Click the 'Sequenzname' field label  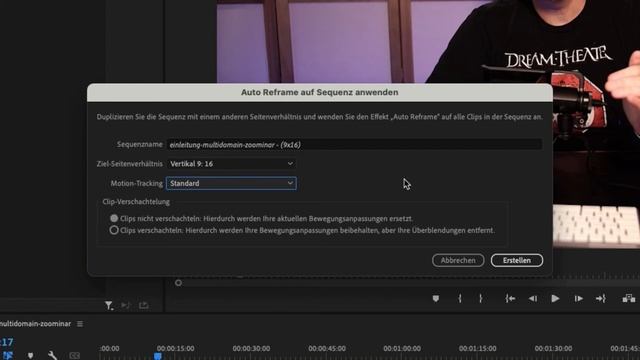click(x=140, y=144)
